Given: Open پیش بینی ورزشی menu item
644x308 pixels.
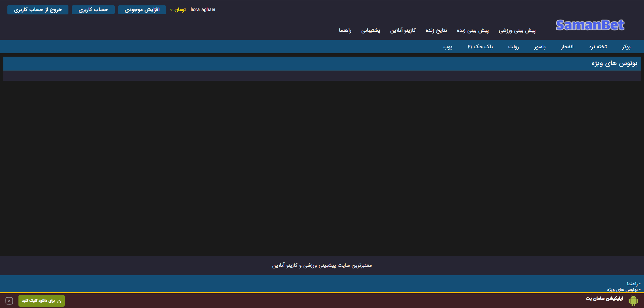Looking at the screenshot, I should [517, 30].
